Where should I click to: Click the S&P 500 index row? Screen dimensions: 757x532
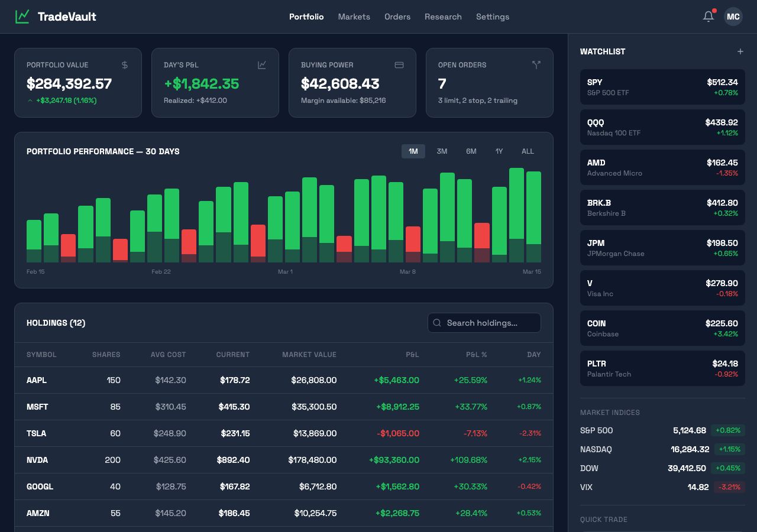662,430
